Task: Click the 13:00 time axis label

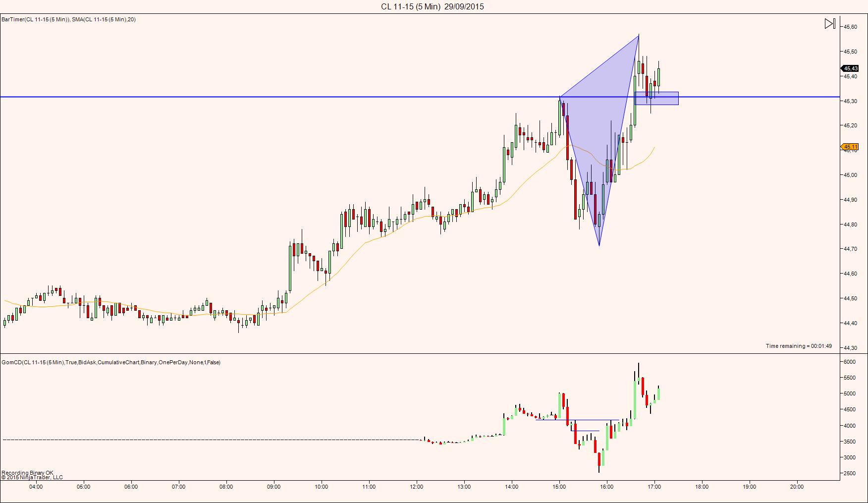Action: 464,487
